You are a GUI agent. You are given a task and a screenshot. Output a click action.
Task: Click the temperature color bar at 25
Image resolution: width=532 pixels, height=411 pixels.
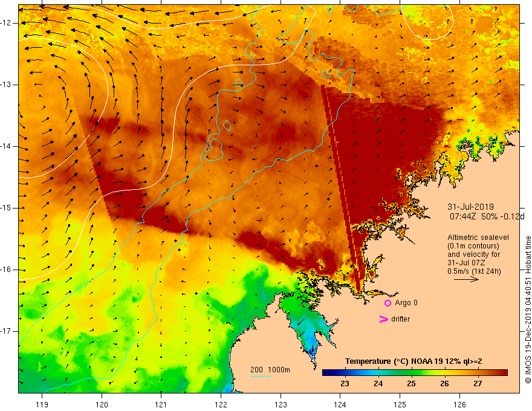(411, 373)
